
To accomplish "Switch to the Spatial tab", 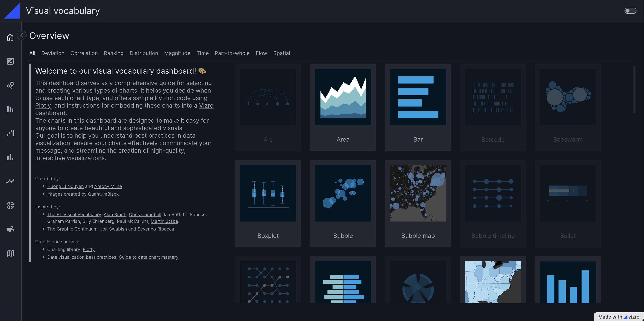I will 282,53.
